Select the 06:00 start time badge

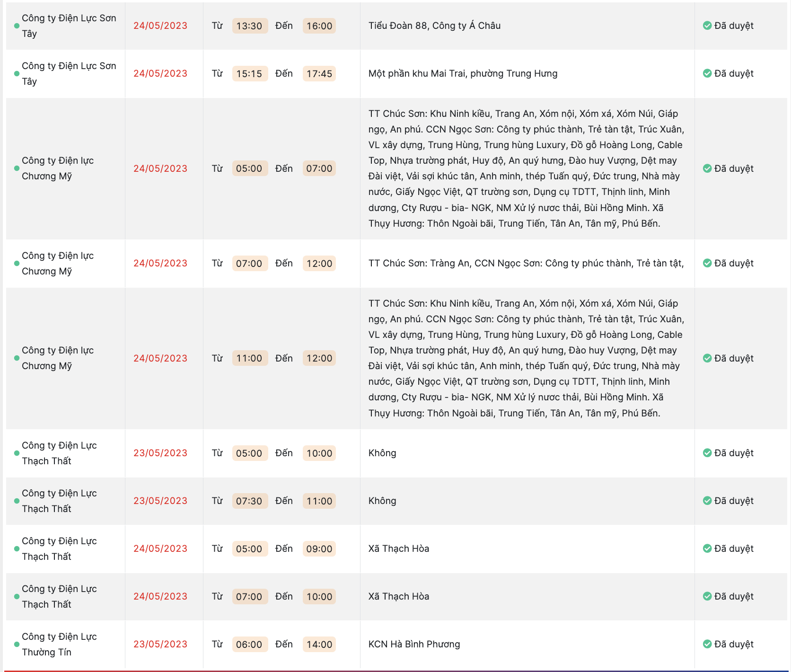pyautogui.click(x=250, y=645)
